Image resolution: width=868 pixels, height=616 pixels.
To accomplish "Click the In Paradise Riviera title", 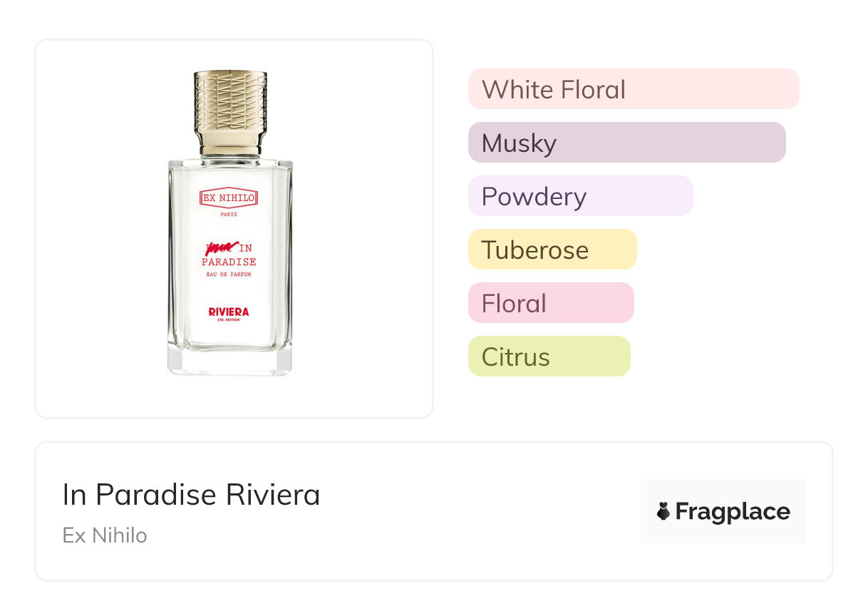I will coord(191,495).
